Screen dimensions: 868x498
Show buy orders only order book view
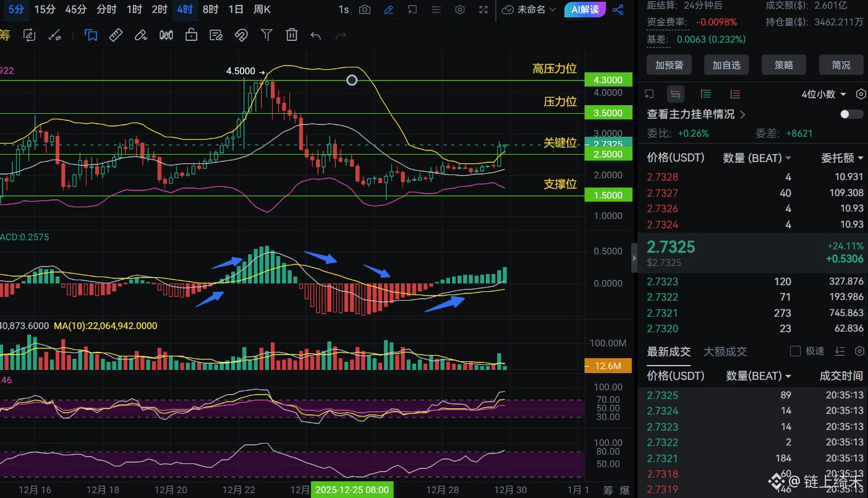(x=705, y=94)
